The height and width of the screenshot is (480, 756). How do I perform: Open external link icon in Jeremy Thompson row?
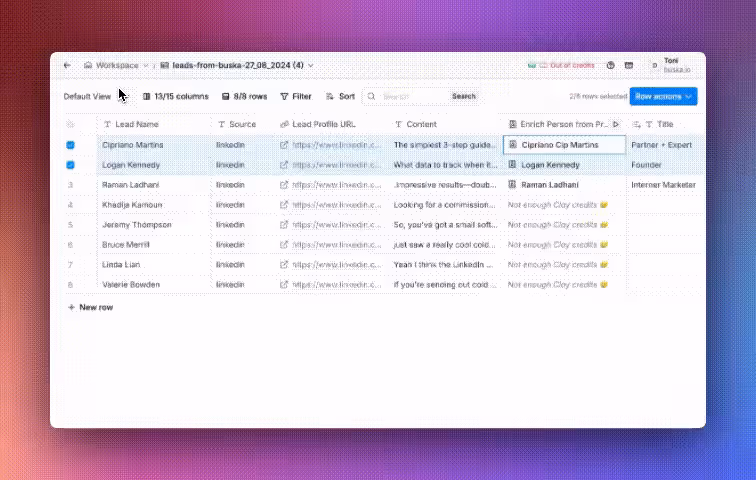click(284, 225)
